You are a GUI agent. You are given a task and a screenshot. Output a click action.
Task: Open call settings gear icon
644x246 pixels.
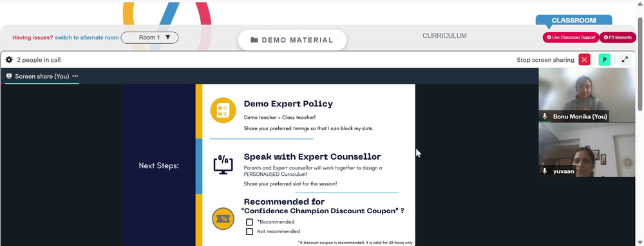(x=9, y=60)
